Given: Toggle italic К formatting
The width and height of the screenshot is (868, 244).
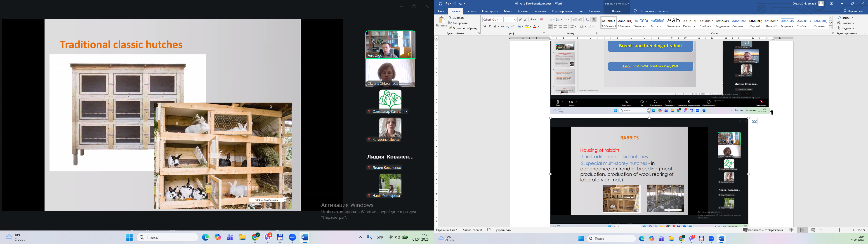Looking at the screenshot, I should pyautogui.click(x=490, y=27).
